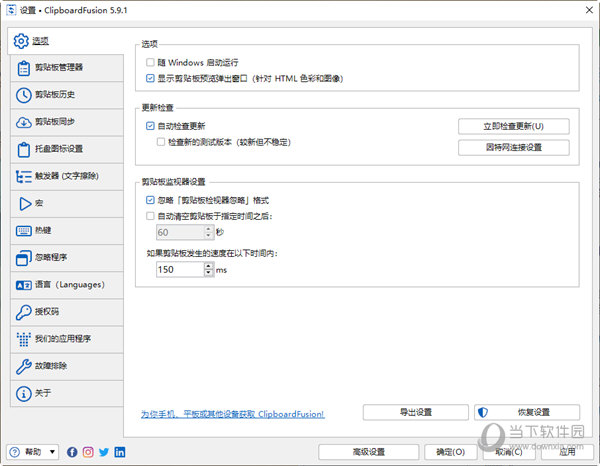Enable 检查新的测试版本 checkbox

(x=161, y=142)
